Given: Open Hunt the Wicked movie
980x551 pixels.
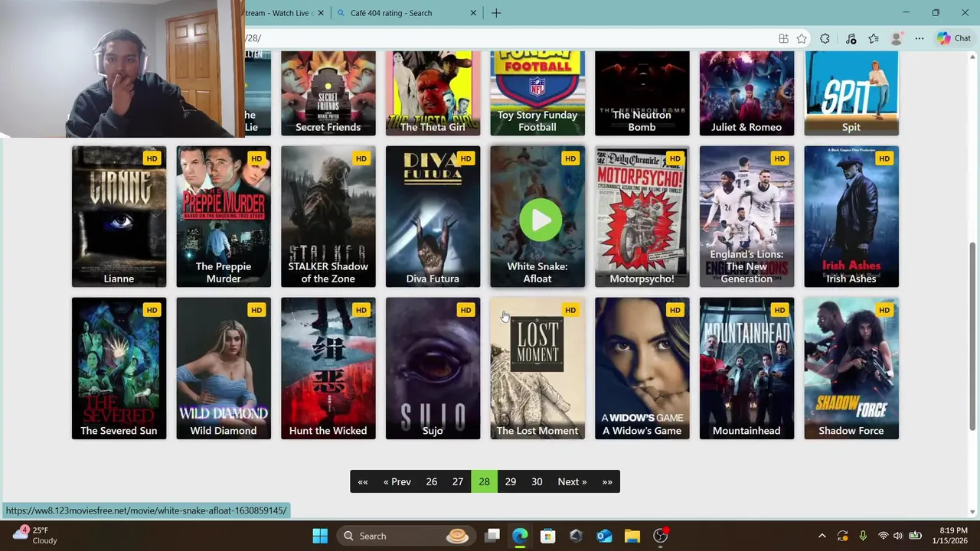Looking at the screenshot, I should (x=328, y=368).
